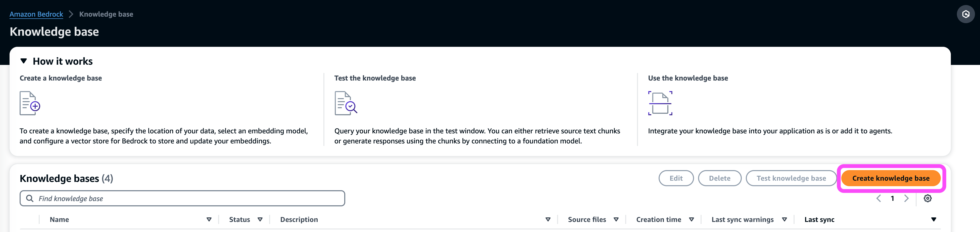Sort by Last sync column arrow
This screenshot has height=232, width=980.
[933, 219]
